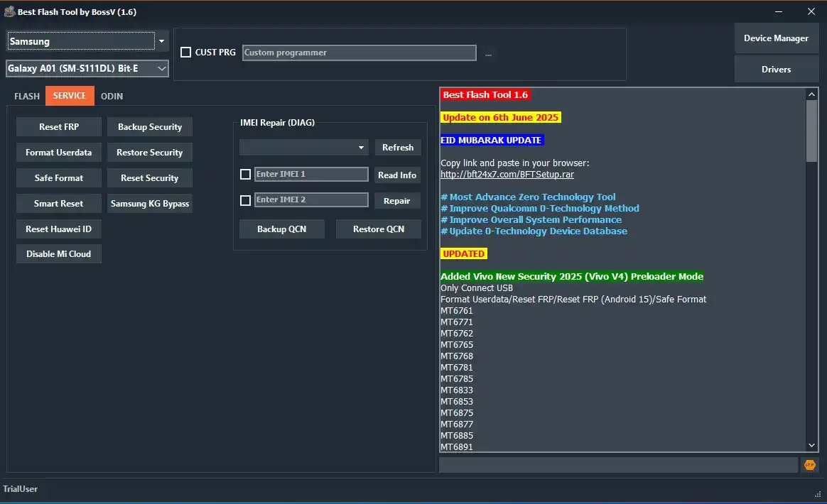Screen dimensions: 827x504
Task: Click the app logo icon in the title bar
Action: point(9,11)
